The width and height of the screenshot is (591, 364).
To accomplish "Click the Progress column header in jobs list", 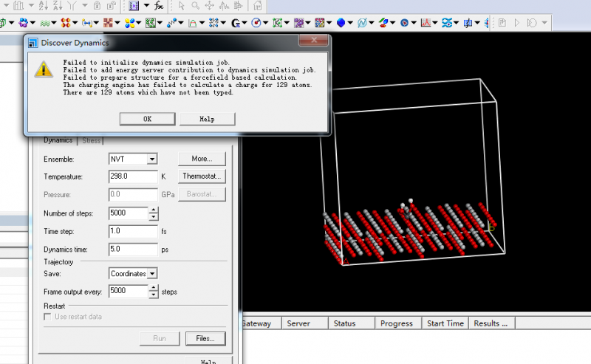I will pyautogui.click(x=397, y=323).
